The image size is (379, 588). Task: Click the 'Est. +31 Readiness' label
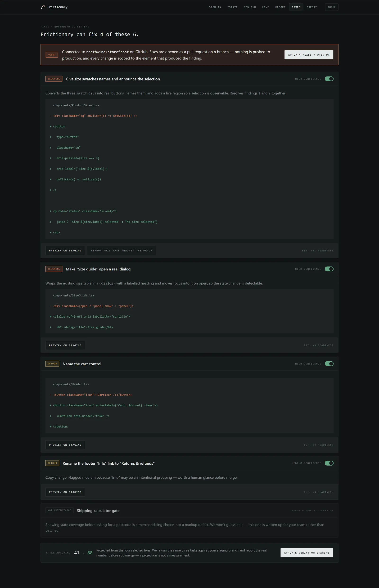318,251
